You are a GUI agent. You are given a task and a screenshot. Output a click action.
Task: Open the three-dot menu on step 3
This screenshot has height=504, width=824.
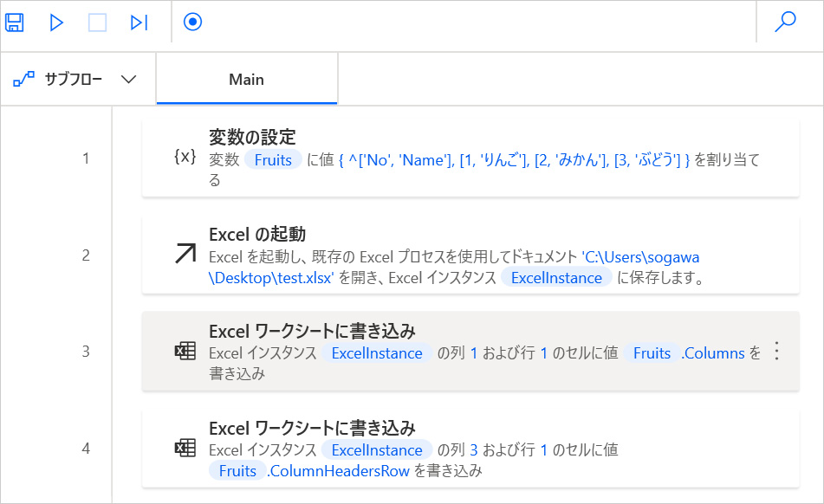776,351
